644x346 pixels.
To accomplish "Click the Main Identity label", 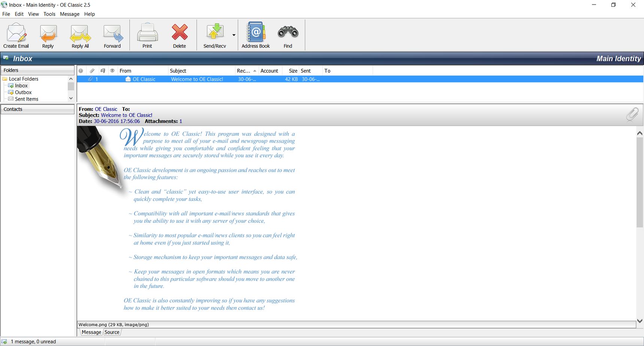I will [619, 58].
